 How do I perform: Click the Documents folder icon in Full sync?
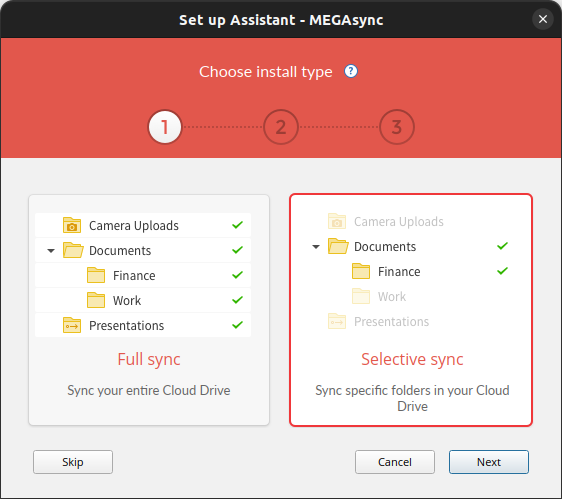[73, 250]
